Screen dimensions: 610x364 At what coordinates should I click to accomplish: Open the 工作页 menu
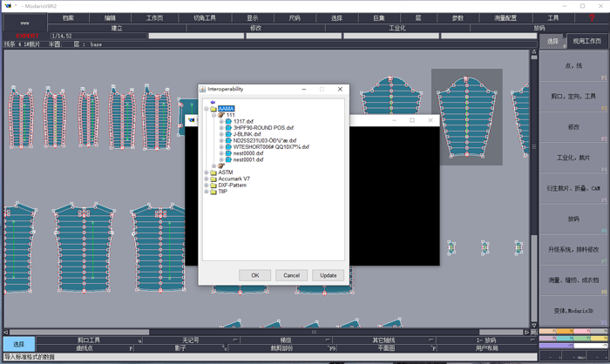pyautogui.click(x=154, y=18)
